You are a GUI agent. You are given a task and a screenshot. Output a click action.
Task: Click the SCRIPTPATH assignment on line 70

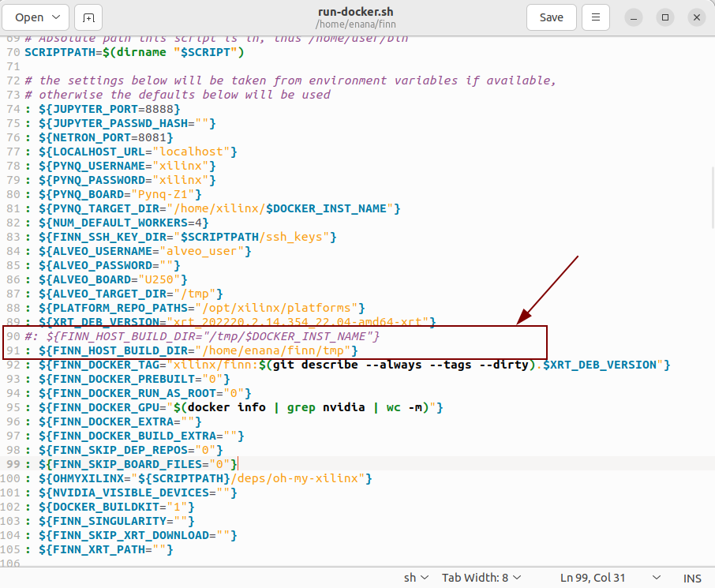pos(134,52)
